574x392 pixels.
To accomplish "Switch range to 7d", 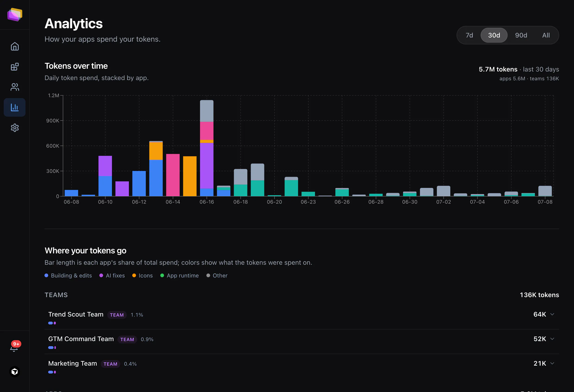I will (469, 35).
